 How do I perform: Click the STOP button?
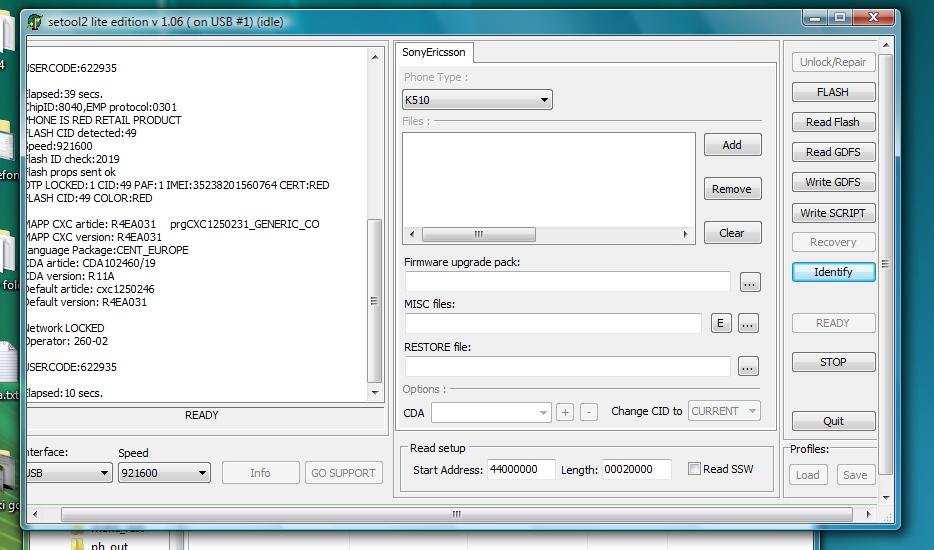pos(833,362)
